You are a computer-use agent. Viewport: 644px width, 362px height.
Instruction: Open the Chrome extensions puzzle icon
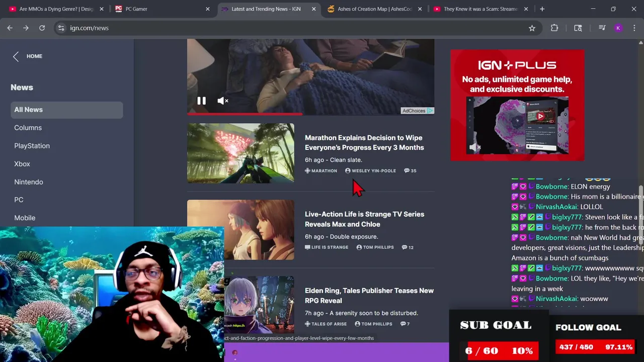click(x=554, y=28)
